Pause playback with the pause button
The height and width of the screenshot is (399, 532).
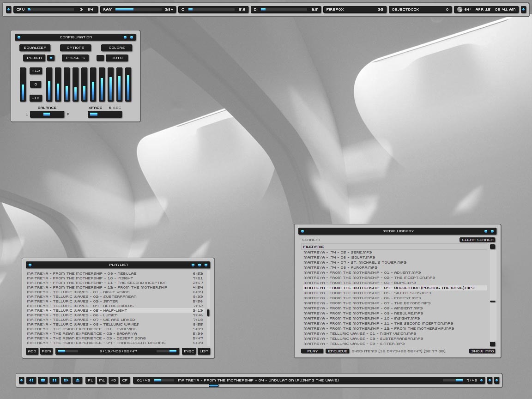[x=54, y=380]
